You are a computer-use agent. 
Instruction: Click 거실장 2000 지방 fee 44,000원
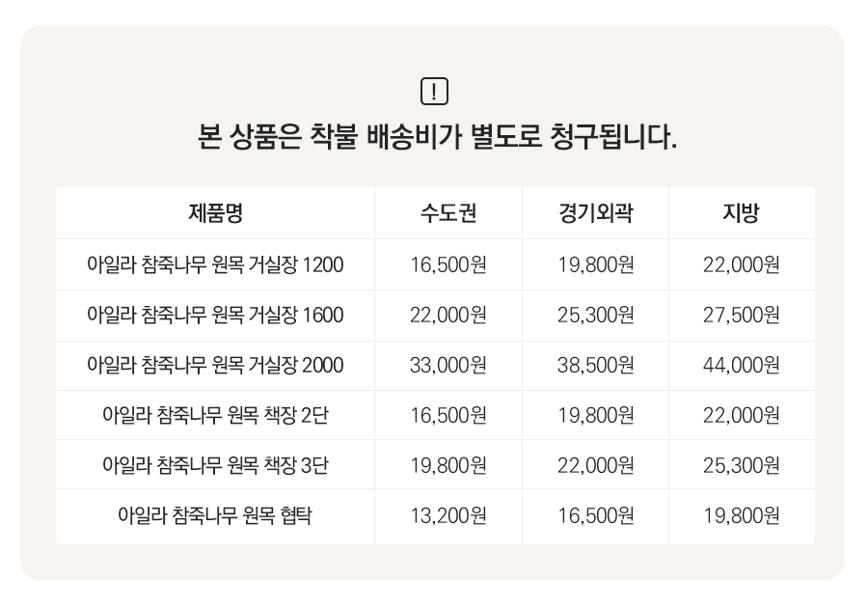[x=741, y=366]
